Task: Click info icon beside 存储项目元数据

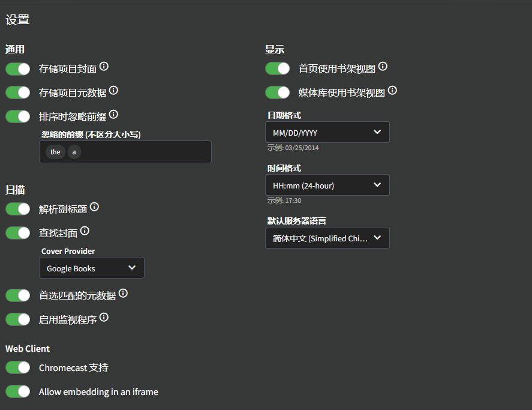Action: [113, 91]
